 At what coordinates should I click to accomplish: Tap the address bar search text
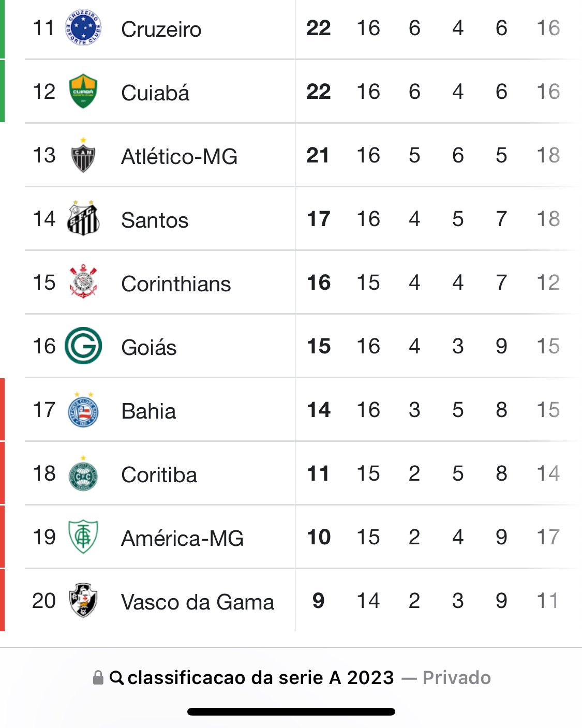point(261,678)
